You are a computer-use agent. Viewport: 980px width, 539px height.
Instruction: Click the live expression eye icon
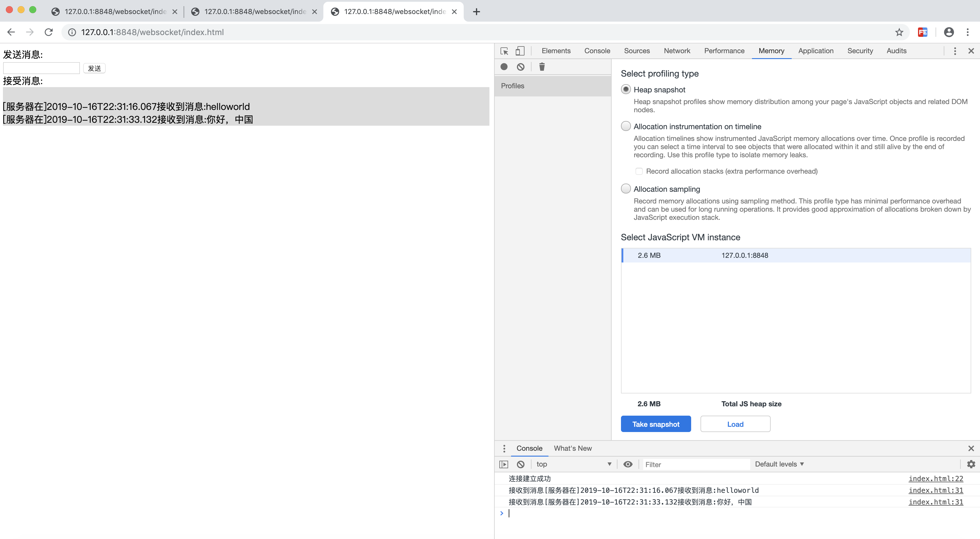628,464
